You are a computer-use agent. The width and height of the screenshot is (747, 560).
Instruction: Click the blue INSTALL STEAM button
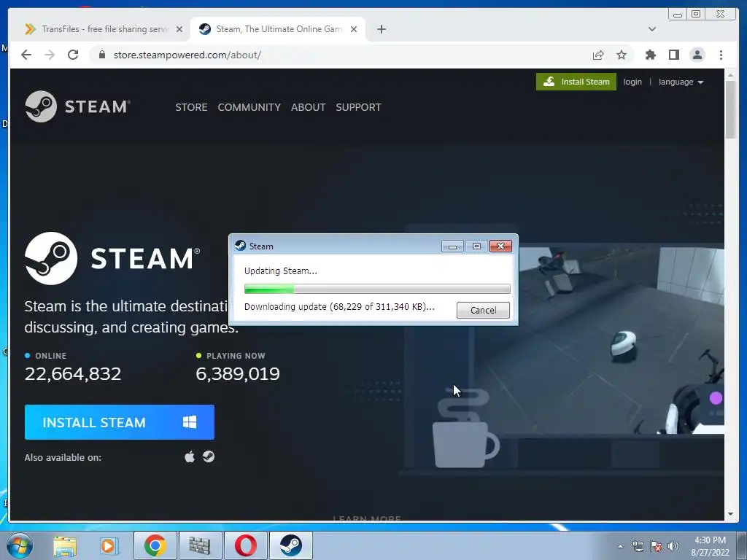pos(120,422)
